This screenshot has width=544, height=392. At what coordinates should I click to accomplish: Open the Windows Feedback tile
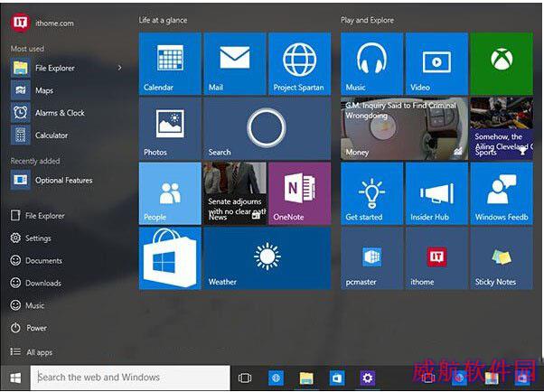(502, 193)
